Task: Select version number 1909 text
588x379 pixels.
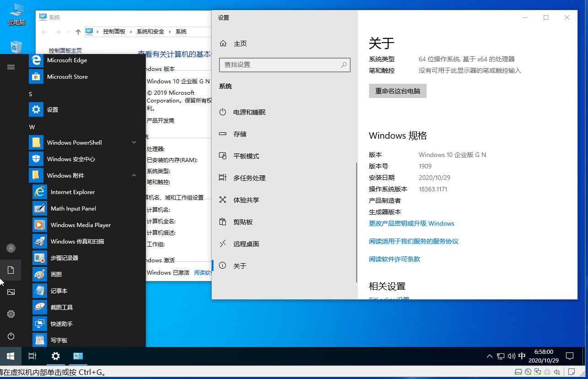Action: [425, 167]
